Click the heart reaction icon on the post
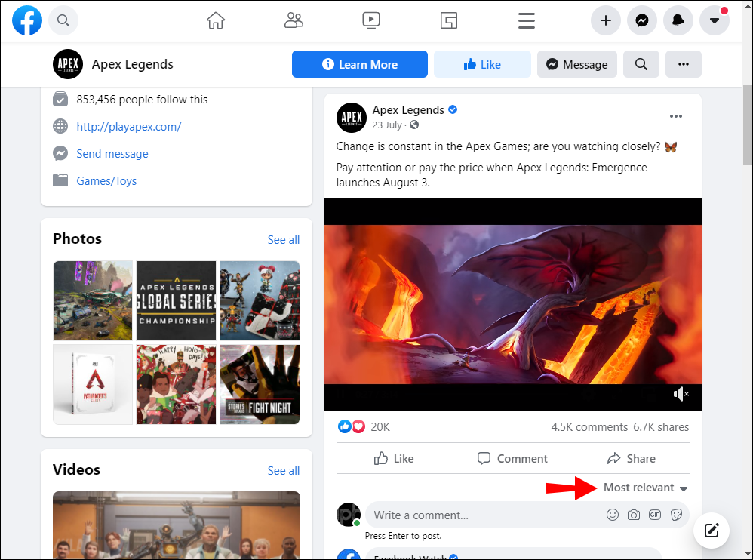This screenshot has width=753, height=560. click(x=358, y=426)
